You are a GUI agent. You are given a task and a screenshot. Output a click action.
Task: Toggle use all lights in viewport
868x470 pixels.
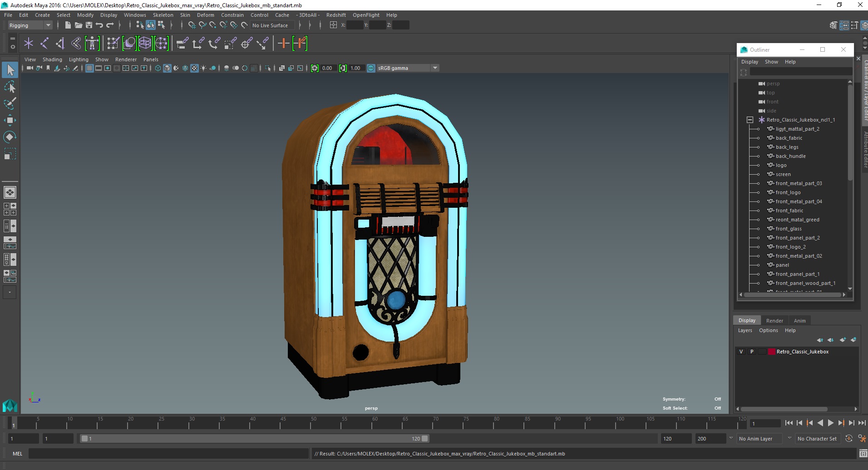203,68
